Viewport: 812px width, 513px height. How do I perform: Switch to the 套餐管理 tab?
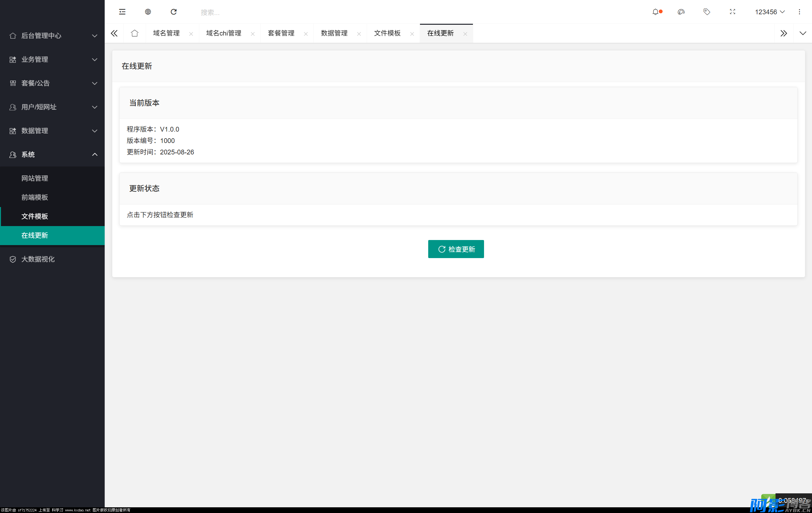tap(281, 33)
